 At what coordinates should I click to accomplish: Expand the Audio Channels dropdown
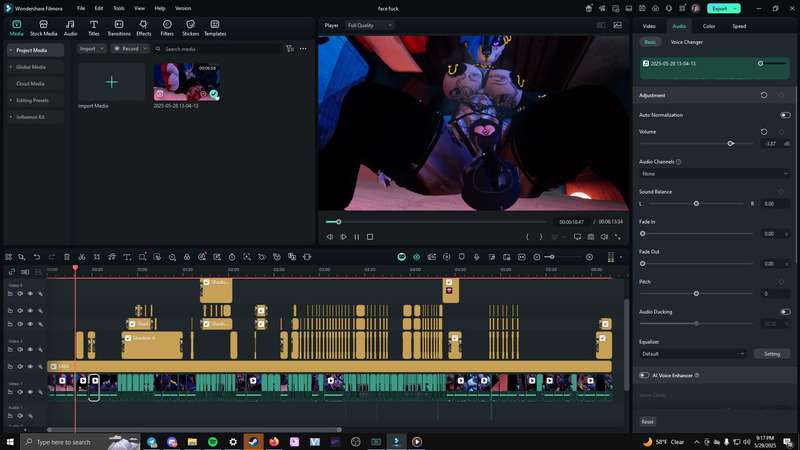(714, 174)
